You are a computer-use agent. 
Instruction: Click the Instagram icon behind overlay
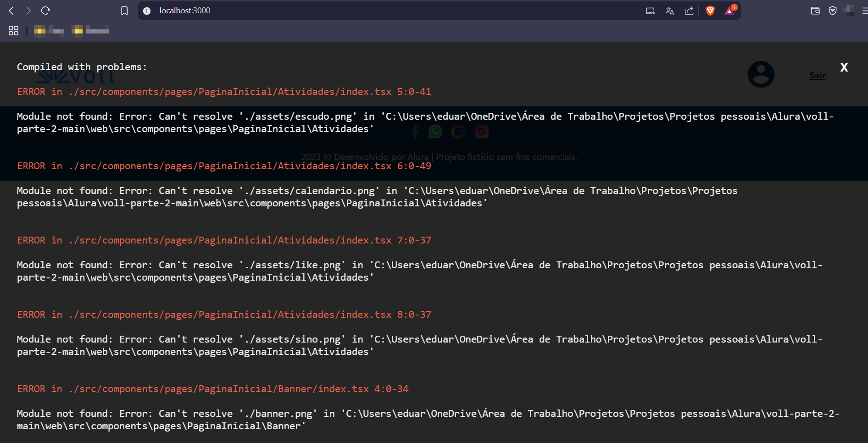pyautogui.click(x=481, y=132)
